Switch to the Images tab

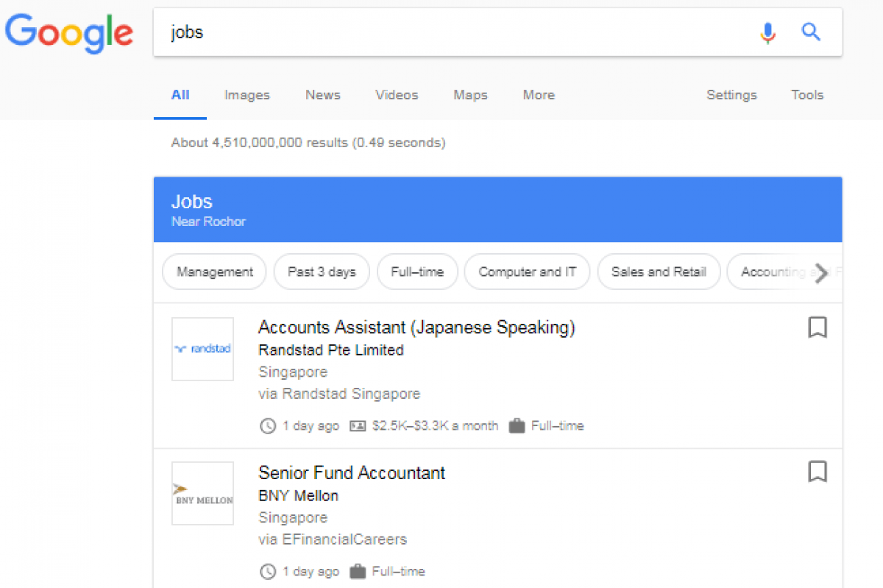(247, 95)
